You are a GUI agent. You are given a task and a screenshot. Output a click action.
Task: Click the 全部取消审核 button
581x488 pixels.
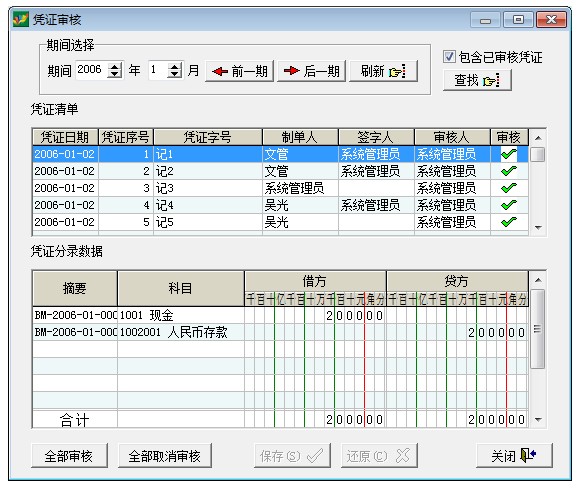point(165,455)
